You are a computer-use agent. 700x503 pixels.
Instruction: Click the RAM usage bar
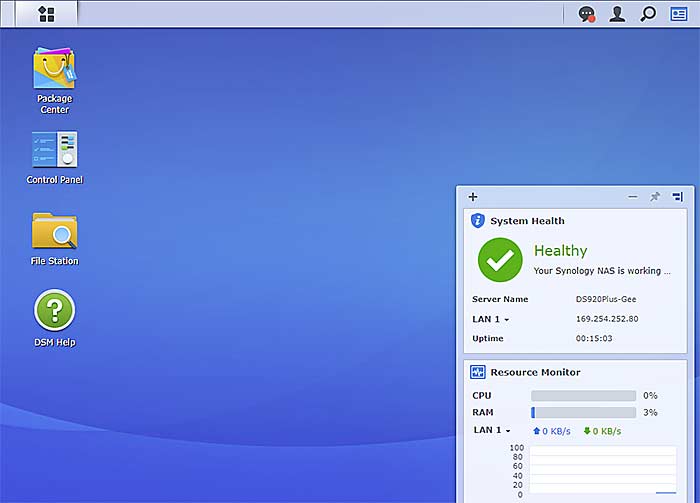(583, 412)
